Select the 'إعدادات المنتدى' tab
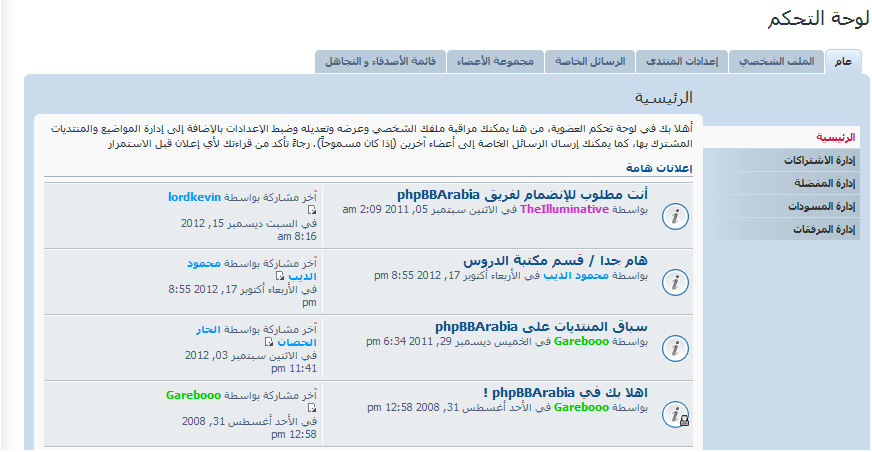 point(680,62)
